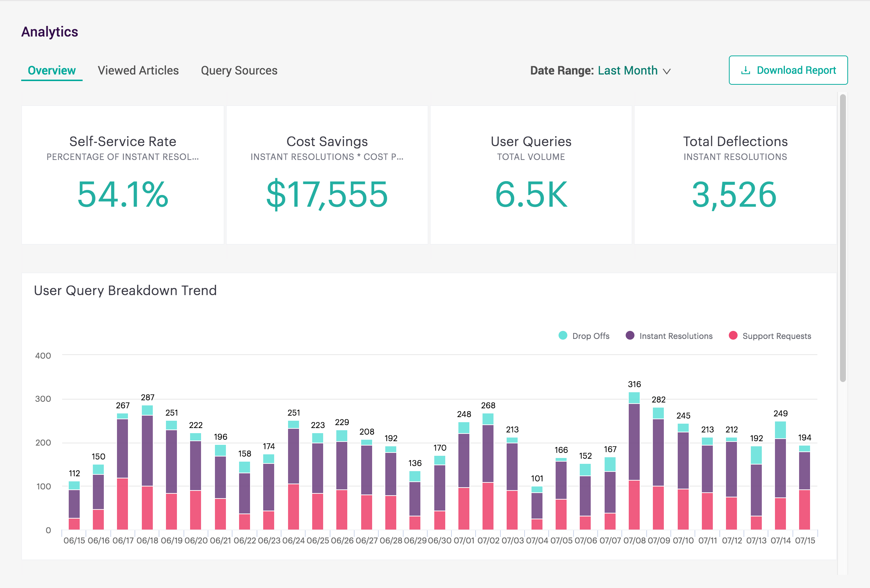Screen dimensions: 870x588
Task: Click the Total Deflections 3,526 value
Action: pos(734,194)
